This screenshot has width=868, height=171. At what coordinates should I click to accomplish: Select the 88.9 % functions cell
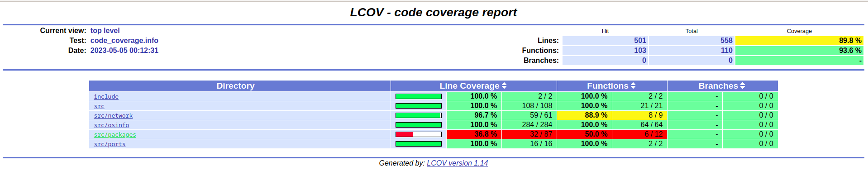[584, 115]
